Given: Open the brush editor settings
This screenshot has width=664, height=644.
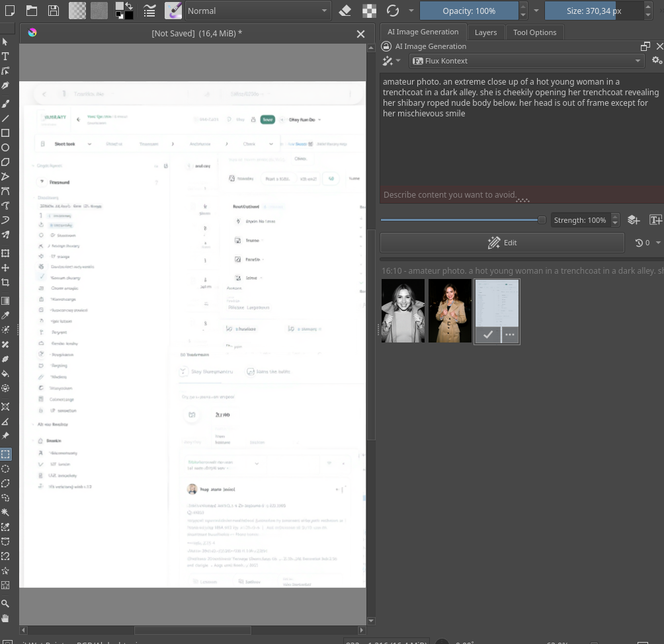Looking at the screenshot, I should pyautogui.click(x=149, y=11).
